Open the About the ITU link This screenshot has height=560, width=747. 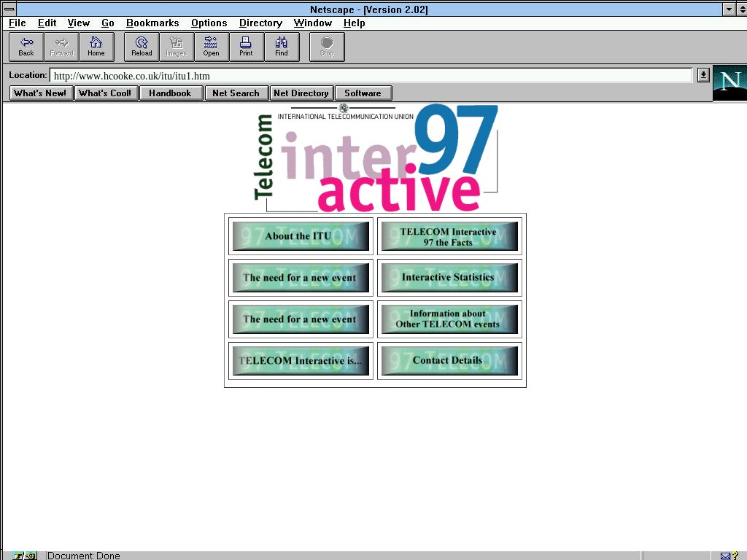(x=300, y=236)
